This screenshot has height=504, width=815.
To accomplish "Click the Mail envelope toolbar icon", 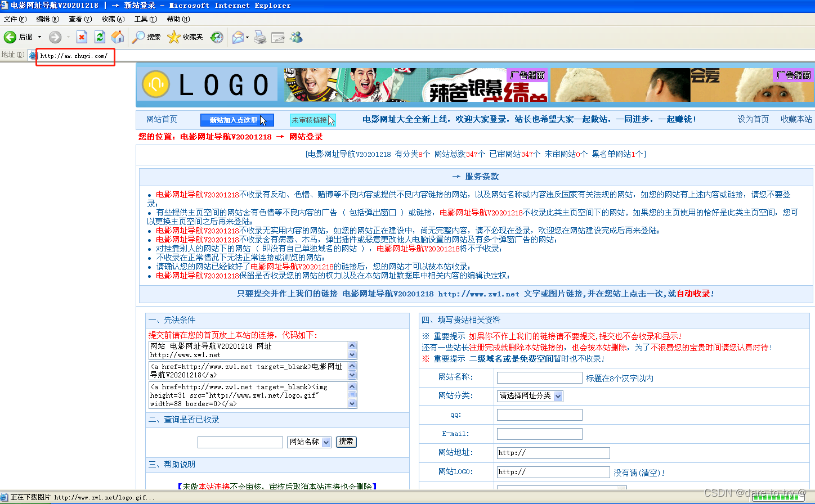I will point(238,37).
